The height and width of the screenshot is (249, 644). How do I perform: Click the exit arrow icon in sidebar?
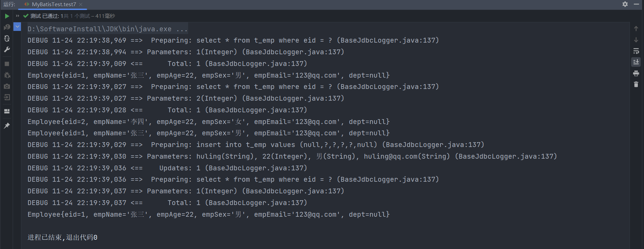(x=7, y=98)
